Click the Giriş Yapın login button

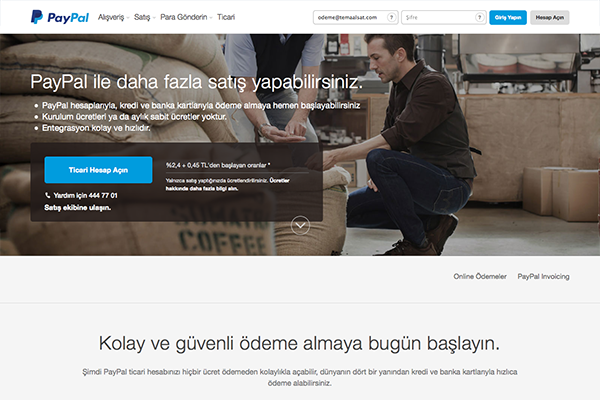pos(508,17)
